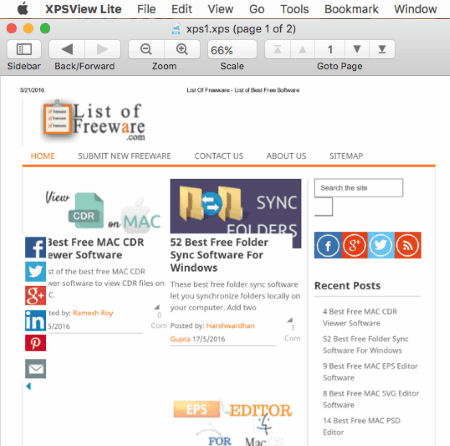Image resolution: width=450 pixels, height=446 pixels.
Task: Click the 17/5/2016 post date text
Action: click(x=209, y=339)
